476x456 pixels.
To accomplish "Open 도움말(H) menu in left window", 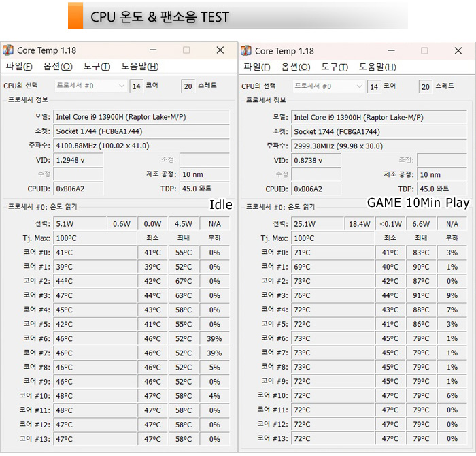I will (x=139, y=66).
